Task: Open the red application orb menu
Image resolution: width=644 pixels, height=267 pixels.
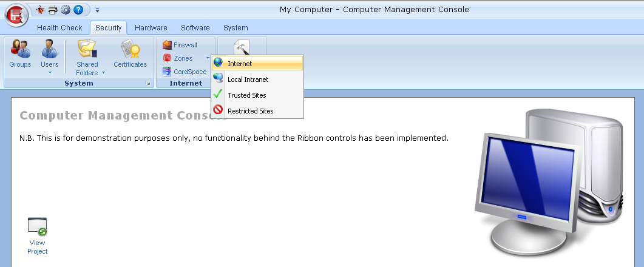Action: coord(16,15)
